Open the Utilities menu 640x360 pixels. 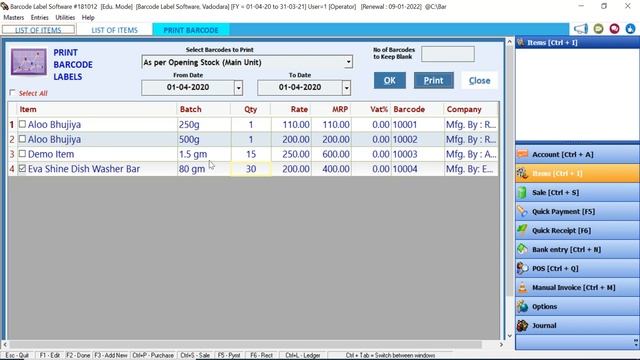click(65, 18)
